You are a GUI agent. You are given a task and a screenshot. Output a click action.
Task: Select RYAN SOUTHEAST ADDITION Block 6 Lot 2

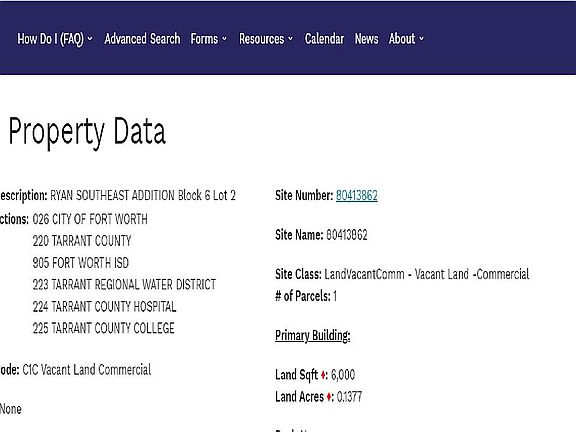(143, 195)
